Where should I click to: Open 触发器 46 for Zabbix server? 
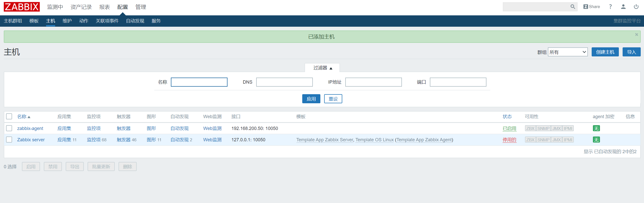[x=124, y=140]
